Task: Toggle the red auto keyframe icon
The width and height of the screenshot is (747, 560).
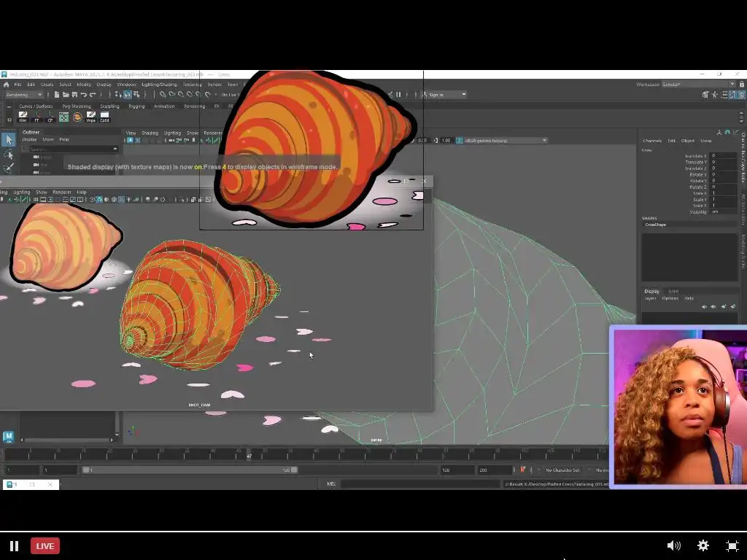Action: 522,470
